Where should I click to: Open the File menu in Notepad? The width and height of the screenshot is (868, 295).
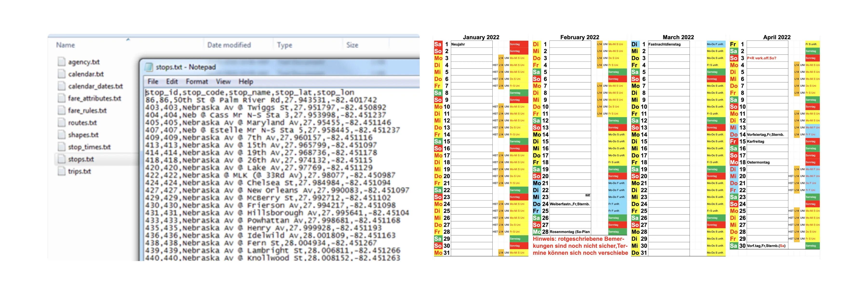[153, 81]
